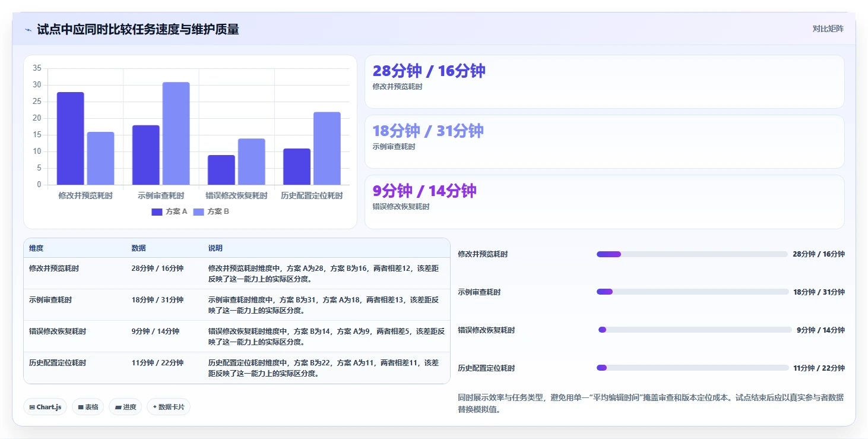868x439 pixels.
Task: Select the 9分钟 / 14分钟 data card
Action: point(604,202)
